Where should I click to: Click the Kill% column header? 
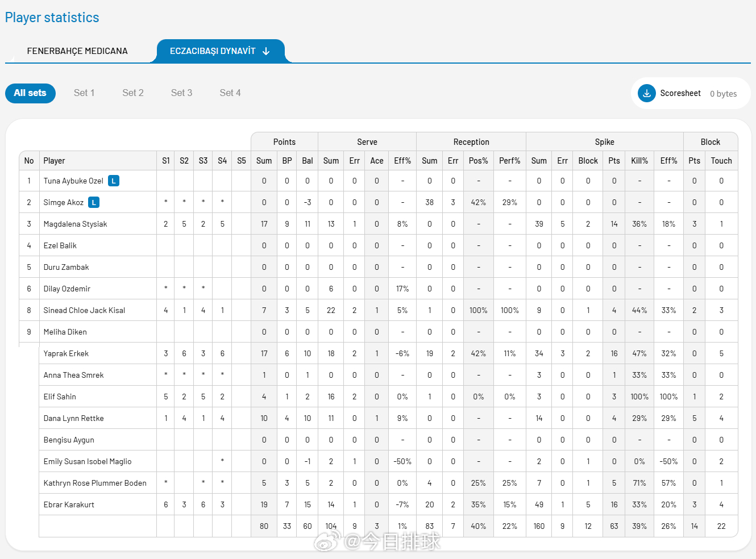(639, 161)
